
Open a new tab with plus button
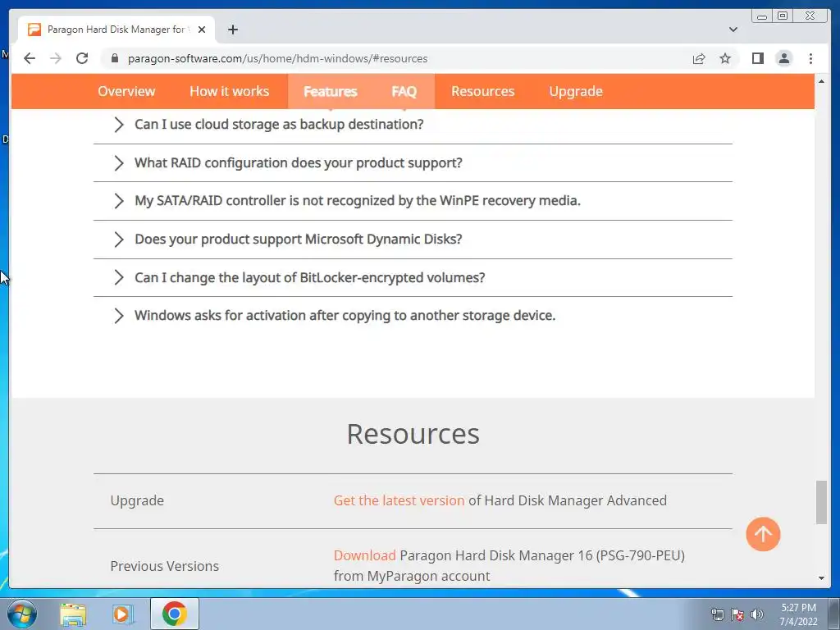coord(232,30)
